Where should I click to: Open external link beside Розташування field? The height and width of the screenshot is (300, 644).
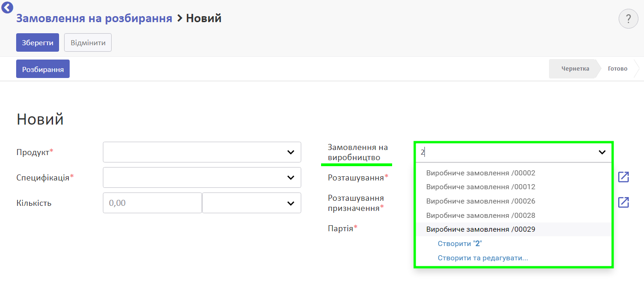(x=623, y=177)
